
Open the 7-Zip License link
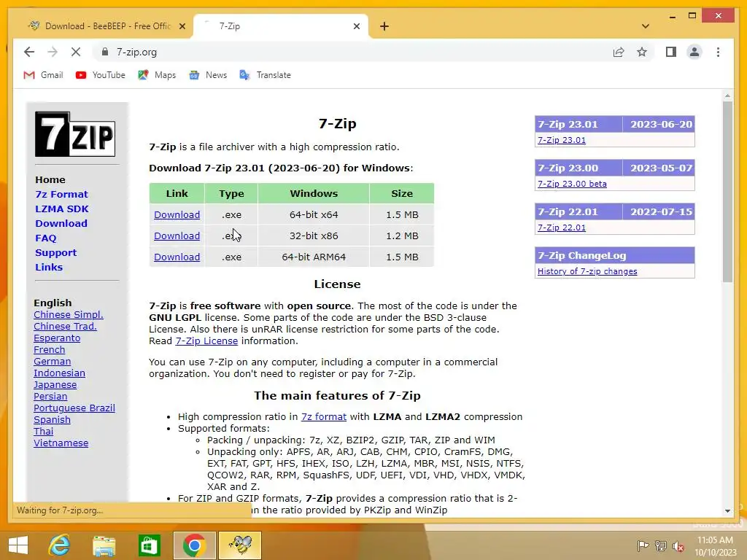point(206,341)
